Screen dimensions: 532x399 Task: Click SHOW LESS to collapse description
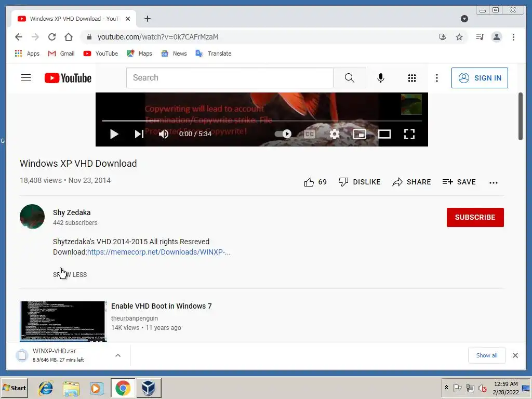[70, 274]
